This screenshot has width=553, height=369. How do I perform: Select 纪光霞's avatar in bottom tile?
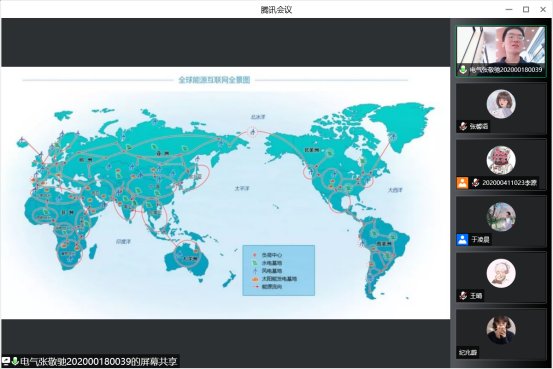point(501,329)
